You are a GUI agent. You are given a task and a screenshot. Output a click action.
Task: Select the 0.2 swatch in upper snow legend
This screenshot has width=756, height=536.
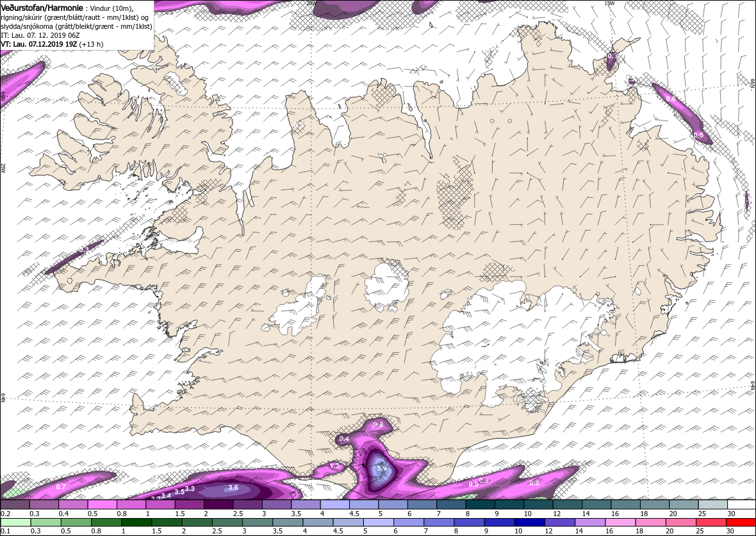coord(15,505)
